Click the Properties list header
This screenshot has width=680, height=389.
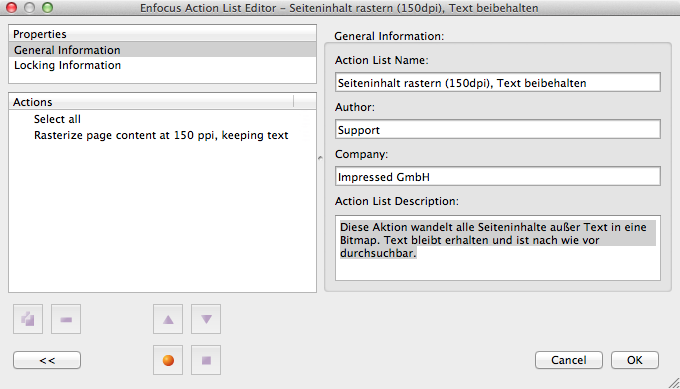(162, 34)
